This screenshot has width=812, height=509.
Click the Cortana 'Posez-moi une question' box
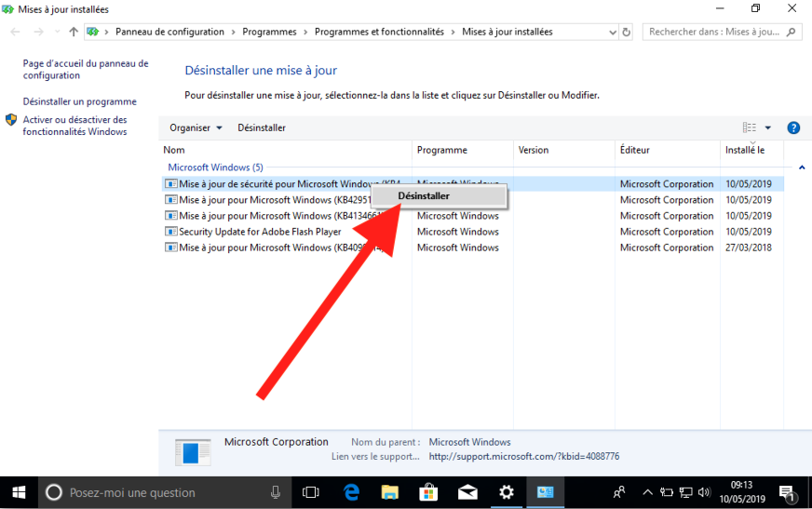click(164, 492)
